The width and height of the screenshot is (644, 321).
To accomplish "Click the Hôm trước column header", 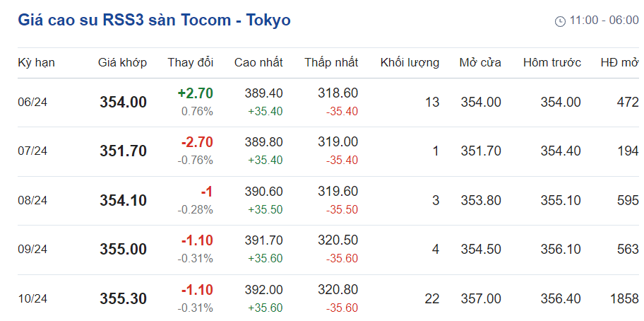I will point(551,62).
